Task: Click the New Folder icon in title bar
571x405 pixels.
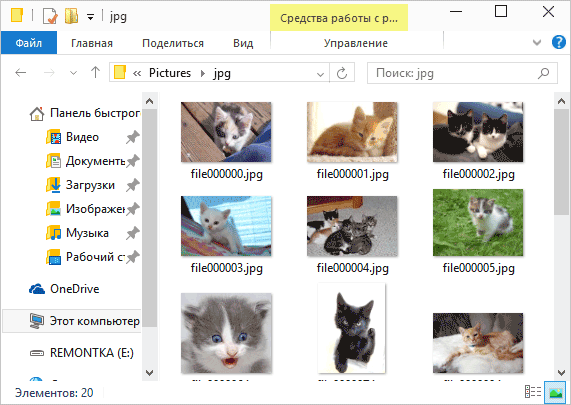Action: (71, 16)
